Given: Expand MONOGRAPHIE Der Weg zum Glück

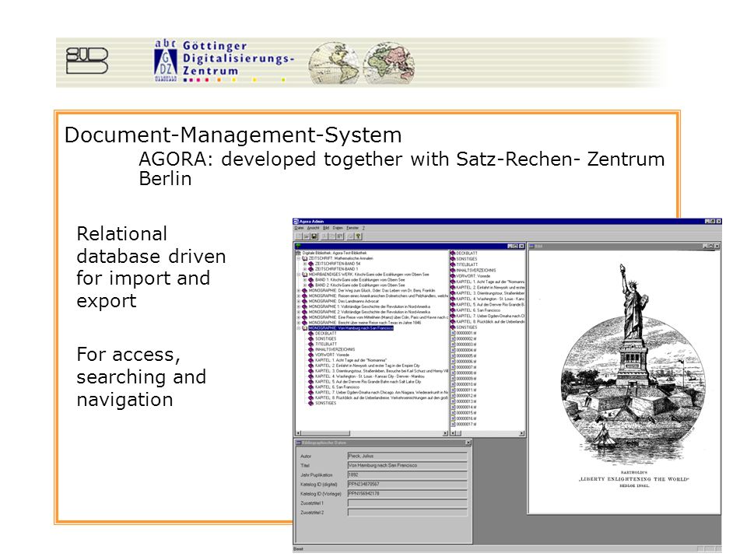Looking at the screenshot, I should pyautogui.click(x=299, y=290).
